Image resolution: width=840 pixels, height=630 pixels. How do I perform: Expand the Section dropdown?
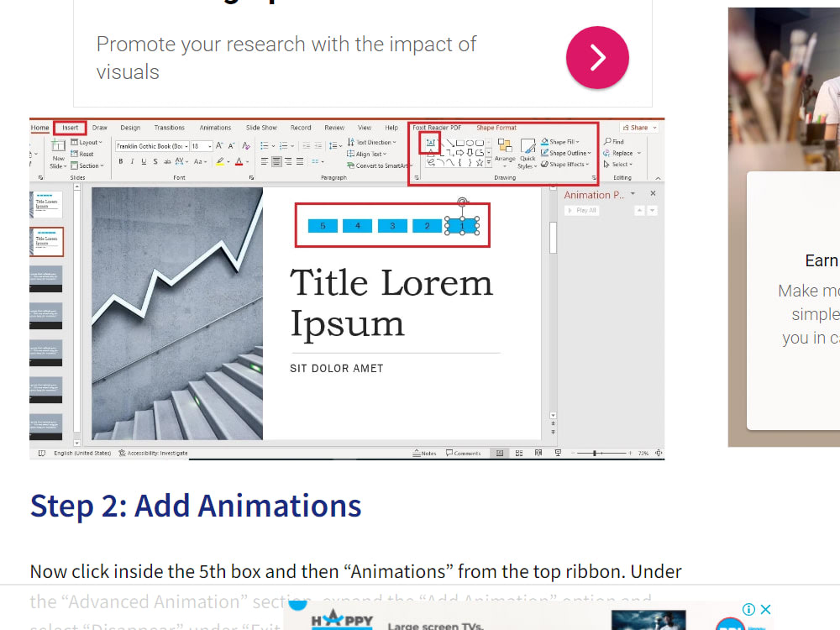click(x=87, y=166)
